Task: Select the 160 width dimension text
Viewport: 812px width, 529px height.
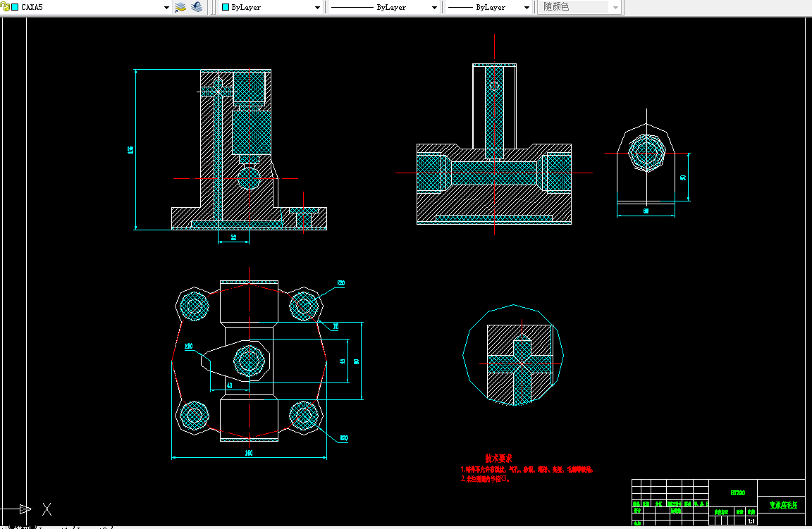Action: click(x=249, y=453)
